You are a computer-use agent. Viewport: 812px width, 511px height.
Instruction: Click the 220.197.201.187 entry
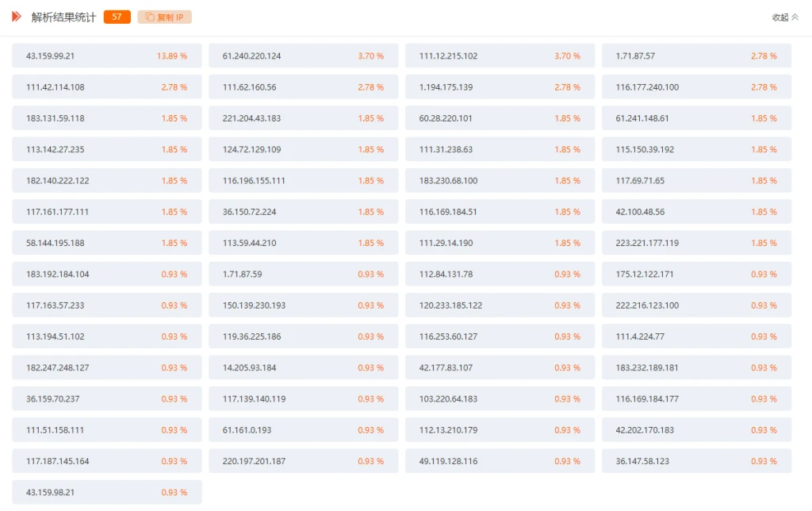254,461
